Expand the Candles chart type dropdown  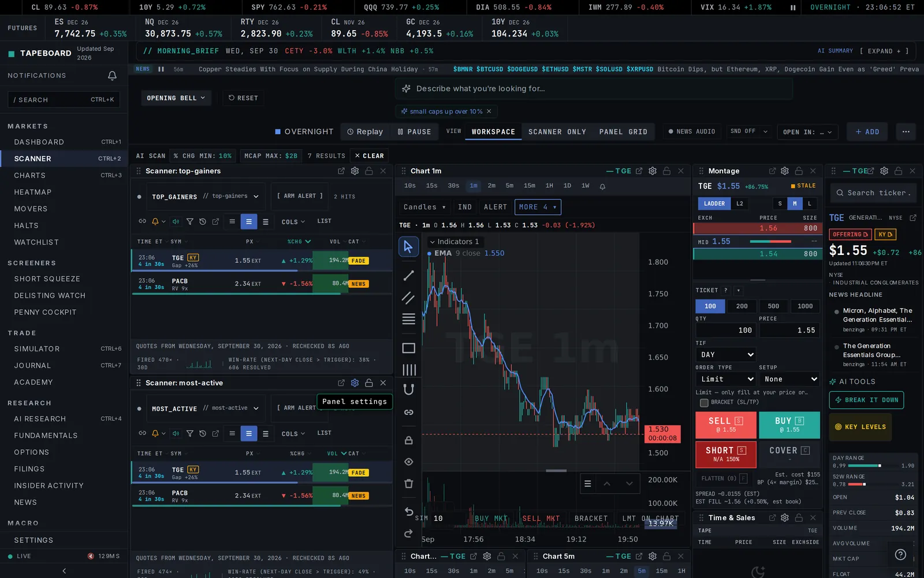[x=424, y=207]
